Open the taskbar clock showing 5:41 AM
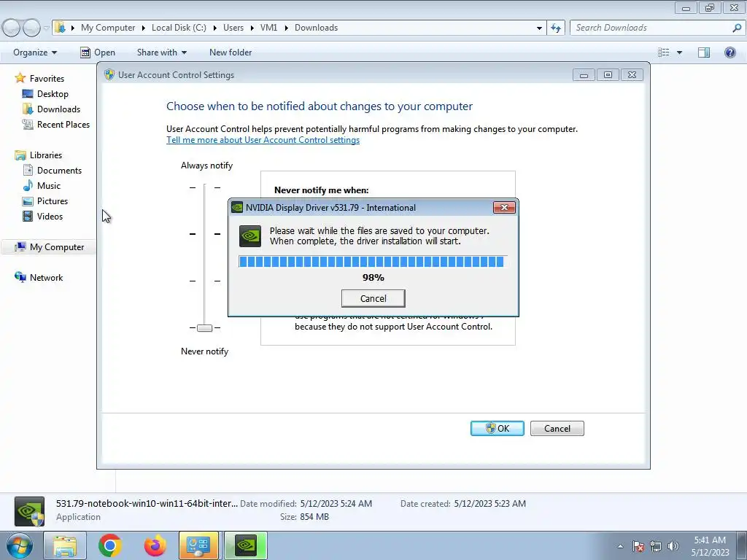 click(x=710, y=546)
